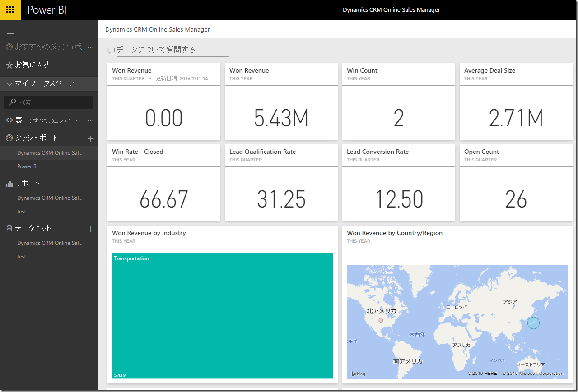Click the Transportation treemap block
This screenshot has width=578, height=392.
pyautogui.click(x=223, y=316)
